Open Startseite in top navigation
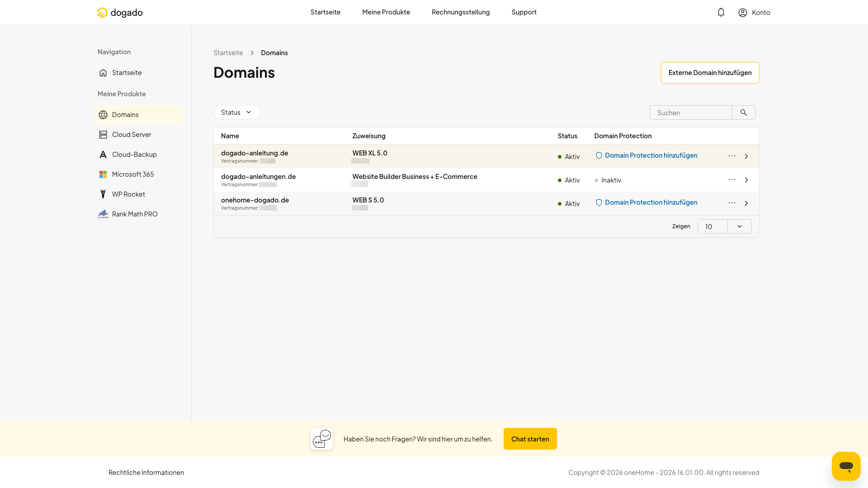Screen dimensions: 868x488 325,12
